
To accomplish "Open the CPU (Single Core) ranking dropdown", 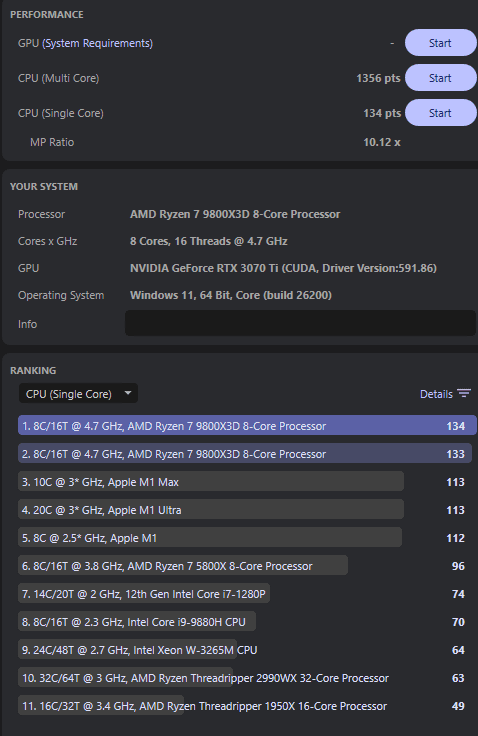I will click(x=78, y=393).
